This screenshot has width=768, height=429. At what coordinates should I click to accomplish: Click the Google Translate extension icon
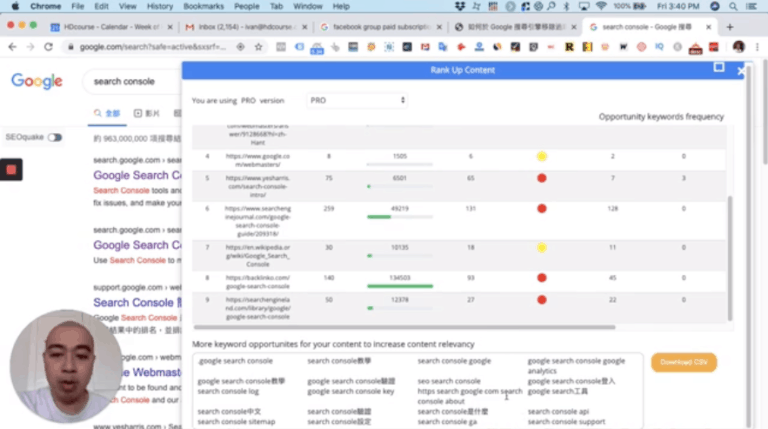(443, 47)
